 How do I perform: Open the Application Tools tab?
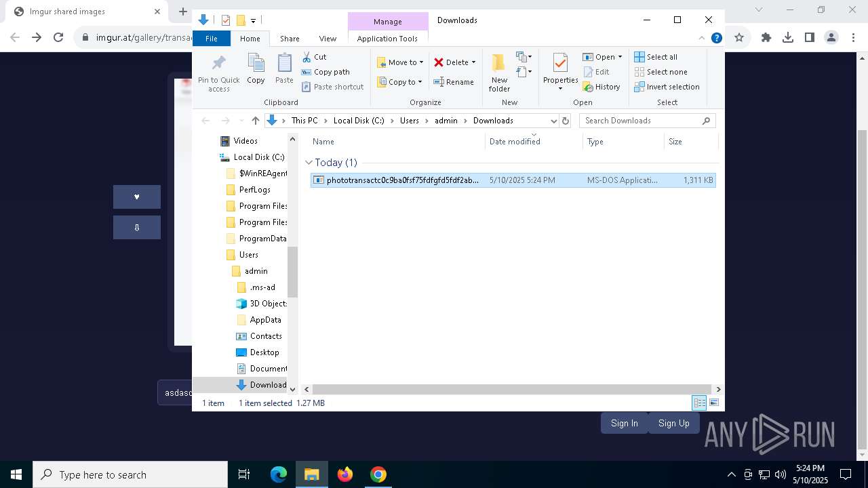click(x=387, y=39)
